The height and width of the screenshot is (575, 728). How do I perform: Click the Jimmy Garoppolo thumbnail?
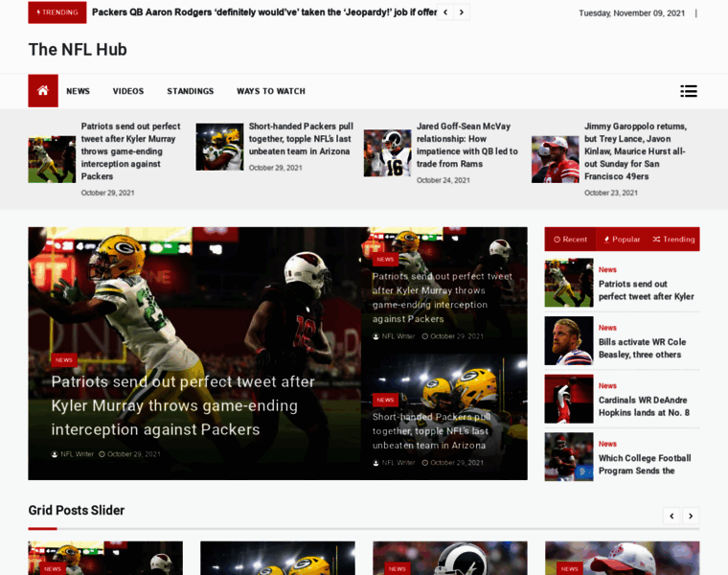(556, 159)
